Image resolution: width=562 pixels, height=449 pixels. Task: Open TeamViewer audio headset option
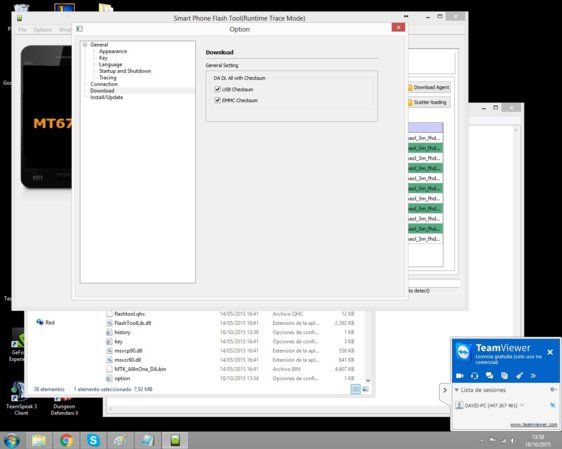[x=474, y=376]
